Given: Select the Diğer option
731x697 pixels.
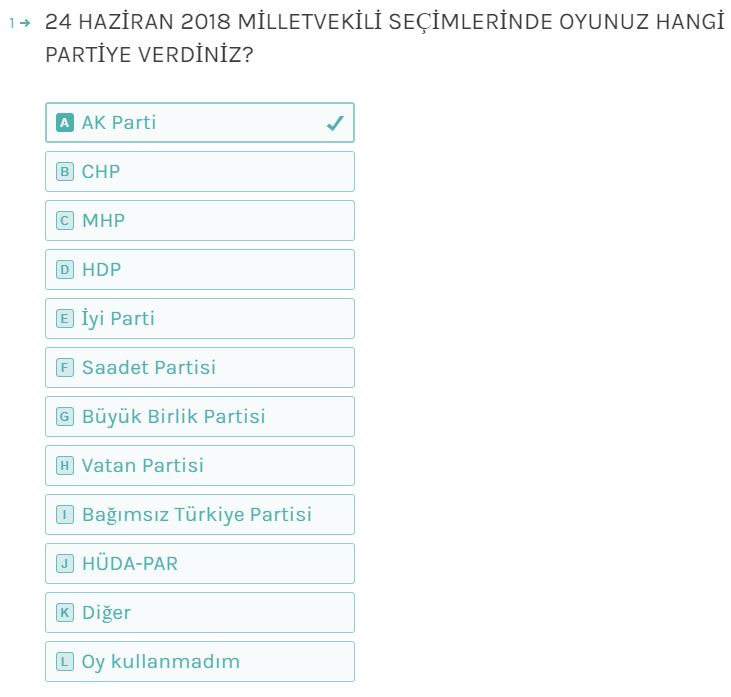Looking at the screenshot, I should click(x=200, y=613).
